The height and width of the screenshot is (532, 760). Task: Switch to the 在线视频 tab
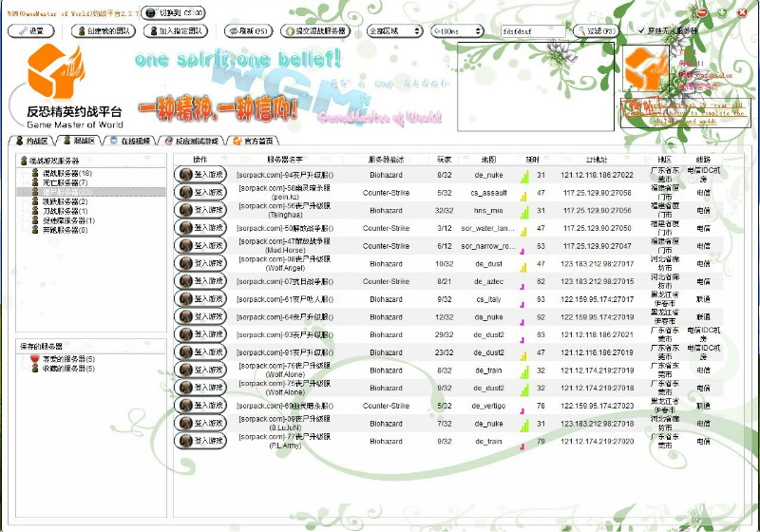[x=129, y=141]
